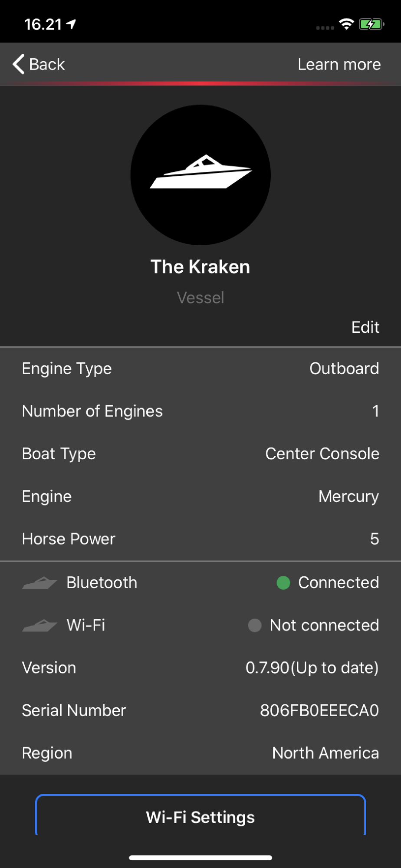Image resolution: width=401 pixels, height=868 pixels.
Task: Tap the boat avatar profile picture
Action: pyautogui.click(x=200, y=174)
